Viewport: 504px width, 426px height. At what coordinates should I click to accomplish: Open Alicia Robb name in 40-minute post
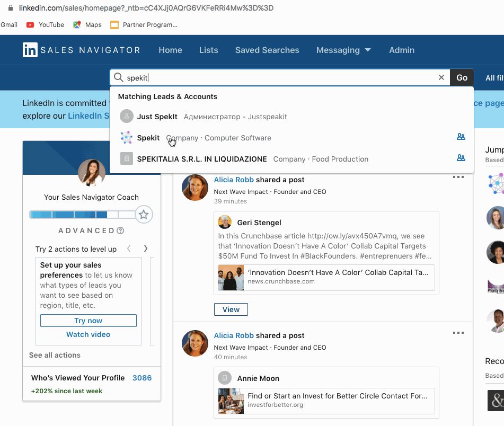click(234, 335)
